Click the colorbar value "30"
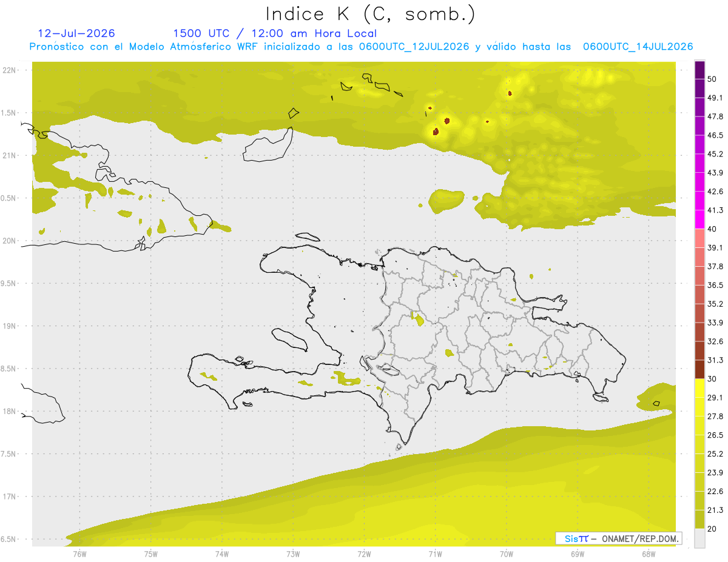The width and height of the screenshot is (728, 562). [712, 379]
